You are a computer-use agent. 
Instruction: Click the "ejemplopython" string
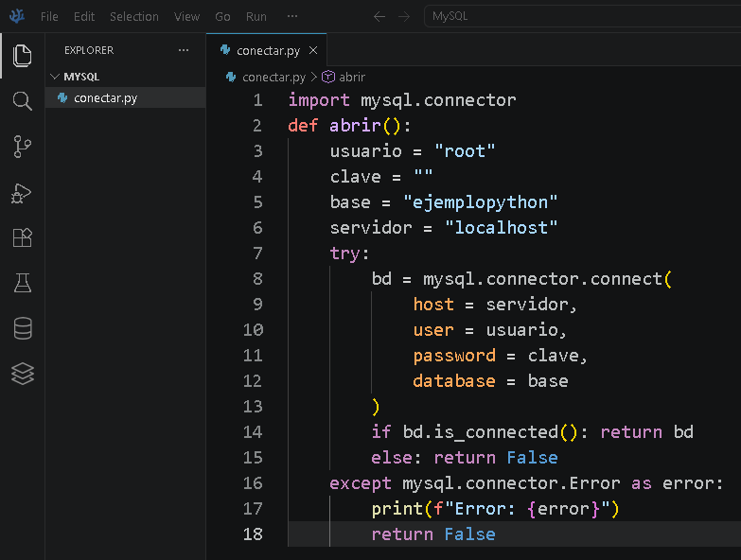click(480, 202)
